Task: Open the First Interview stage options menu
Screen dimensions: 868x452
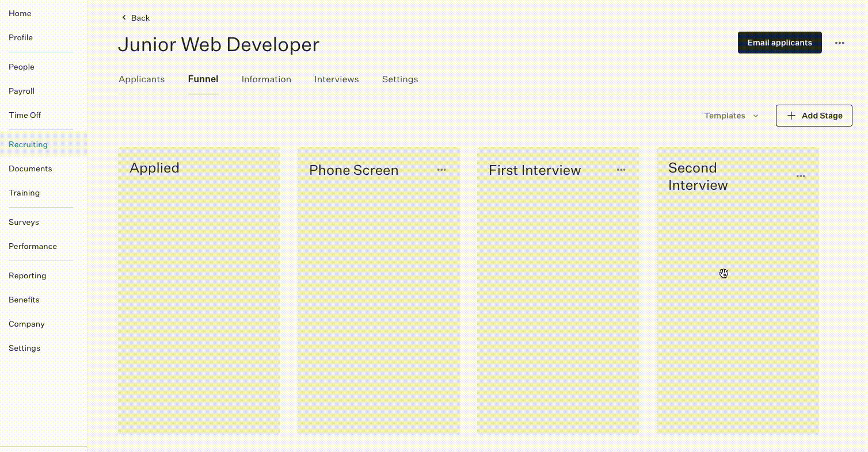Action: pos(621,170)
